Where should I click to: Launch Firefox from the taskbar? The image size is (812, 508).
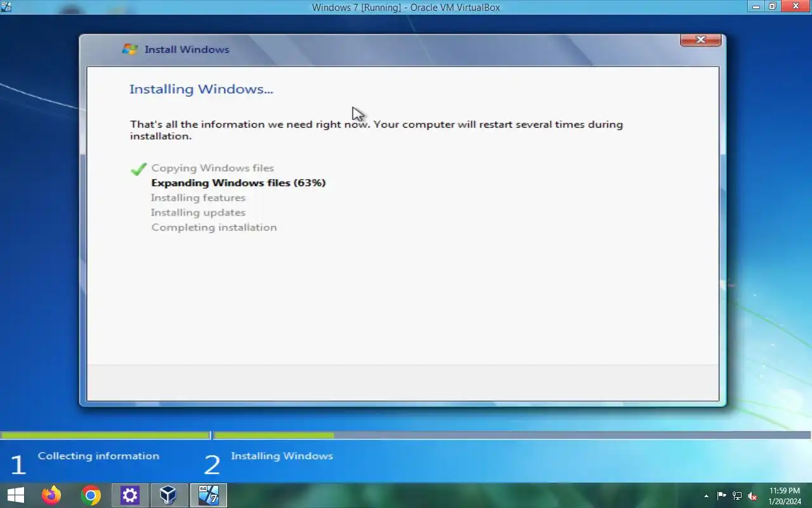point(51,495)
